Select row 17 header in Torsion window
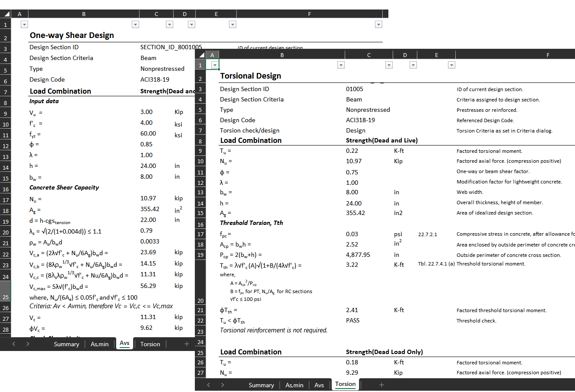 click(x=200, y=234)
